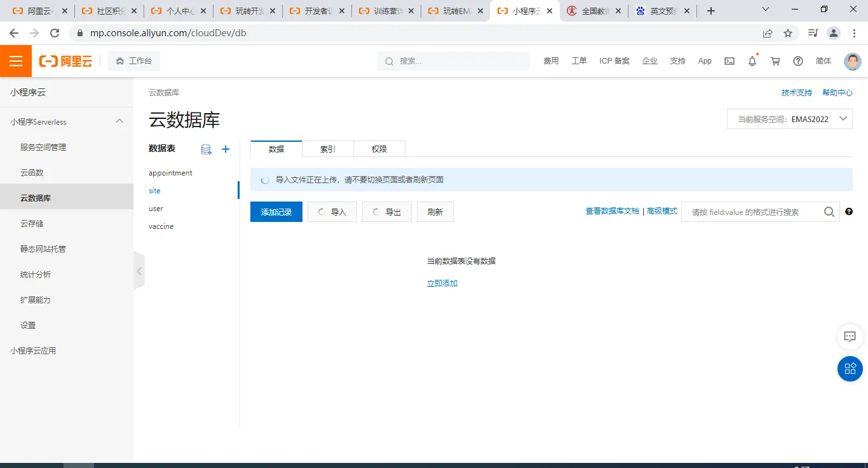Viewport: 868px width, 468px height.
Task: Click the database import icon next to 数据表
Action: click(206, 149)
